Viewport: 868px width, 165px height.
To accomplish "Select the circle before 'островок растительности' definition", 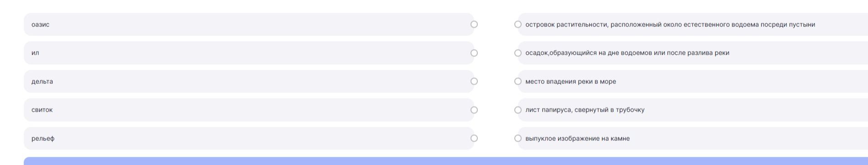I will point(518,25).
